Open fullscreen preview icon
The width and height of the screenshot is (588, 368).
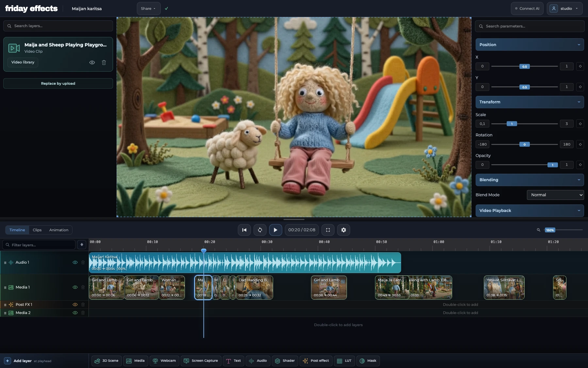[x=328, y=230]
